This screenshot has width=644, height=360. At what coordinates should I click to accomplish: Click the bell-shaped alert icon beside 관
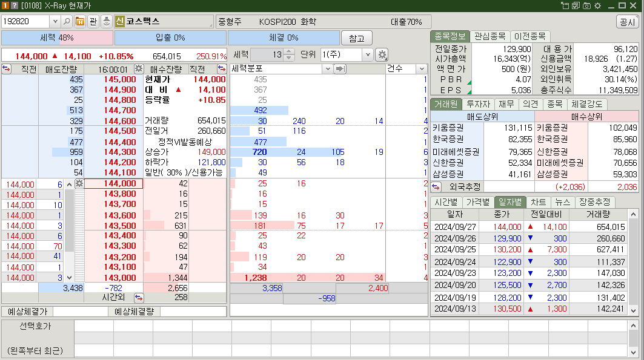(107, 21)
